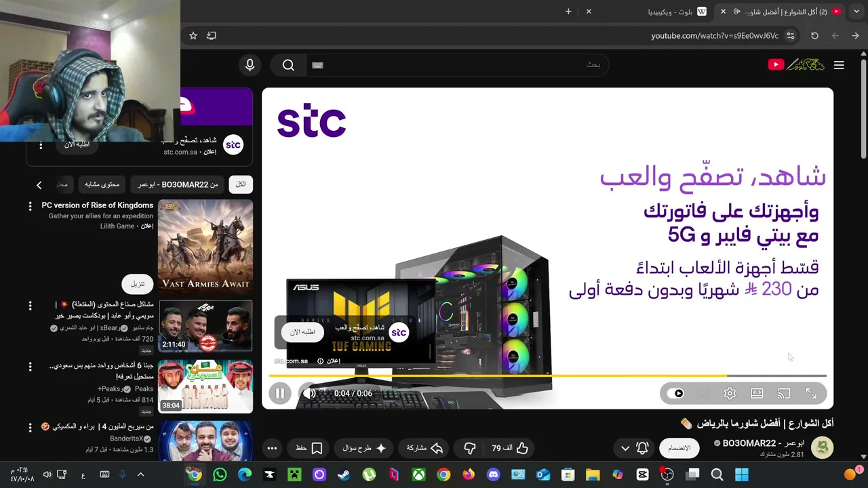The width and height of the screenshot is (868, 488).
Task: Dislike the video
Action: (x=470, y=448)
